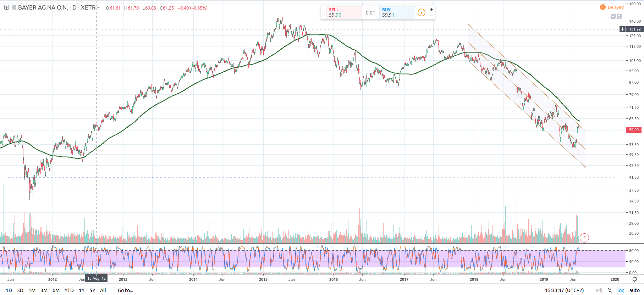The height and width of the screenshot is (295, 644).
Task: Open timezone menu at 15:33:47 (UTC+2)
Action: point(565,290)
